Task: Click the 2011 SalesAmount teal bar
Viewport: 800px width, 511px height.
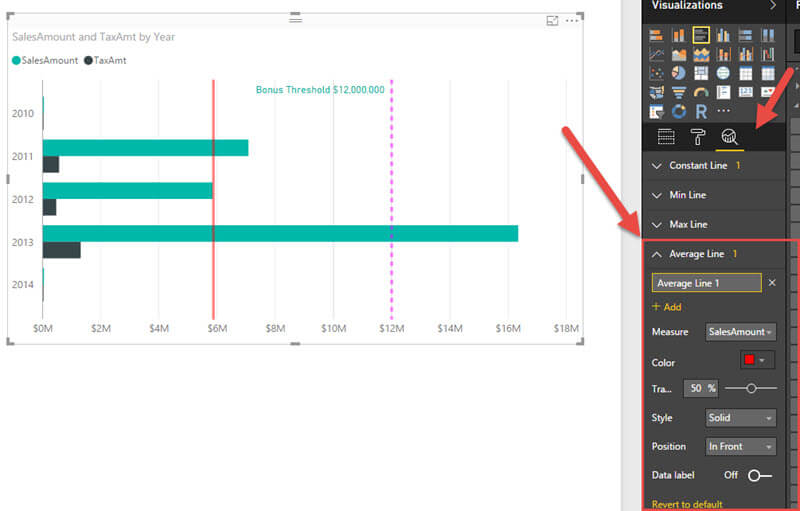Action: (145, 148)
